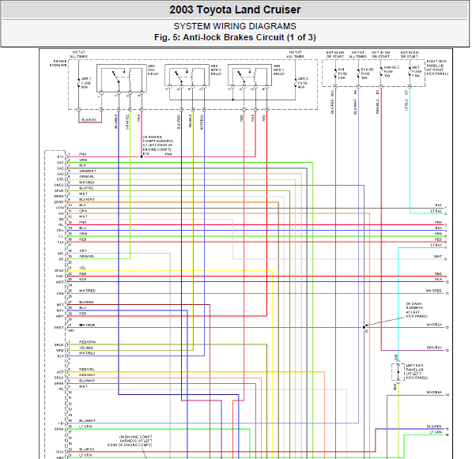Click the vertical "LT BLU" label below the MET fuse

click(406, 104)
